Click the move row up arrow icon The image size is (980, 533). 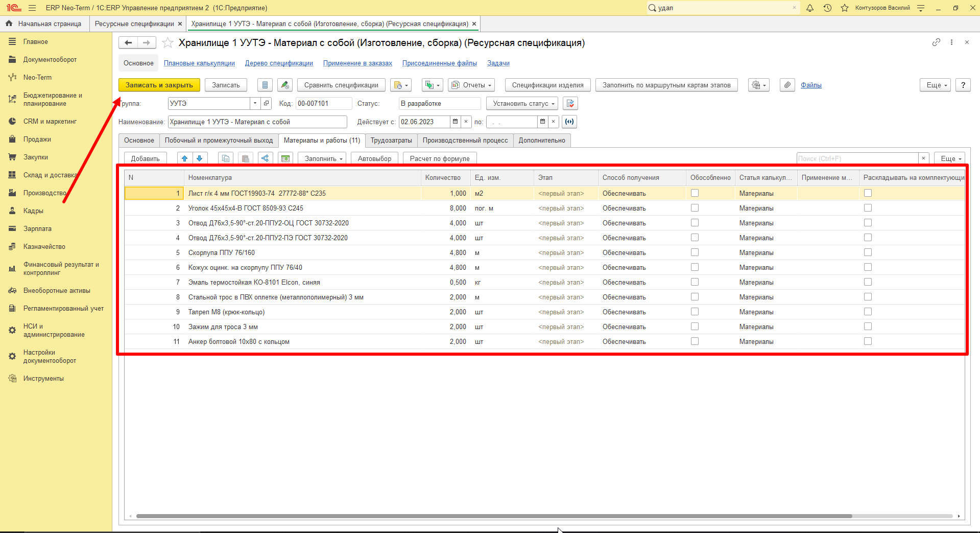tap(185, 158)
